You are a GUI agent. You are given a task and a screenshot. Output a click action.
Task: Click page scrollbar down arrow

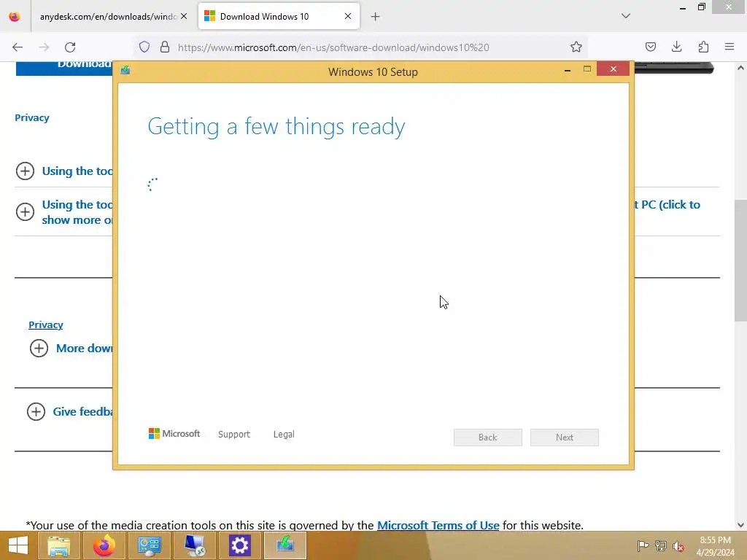pyautogui.click(x=740, y=525)
